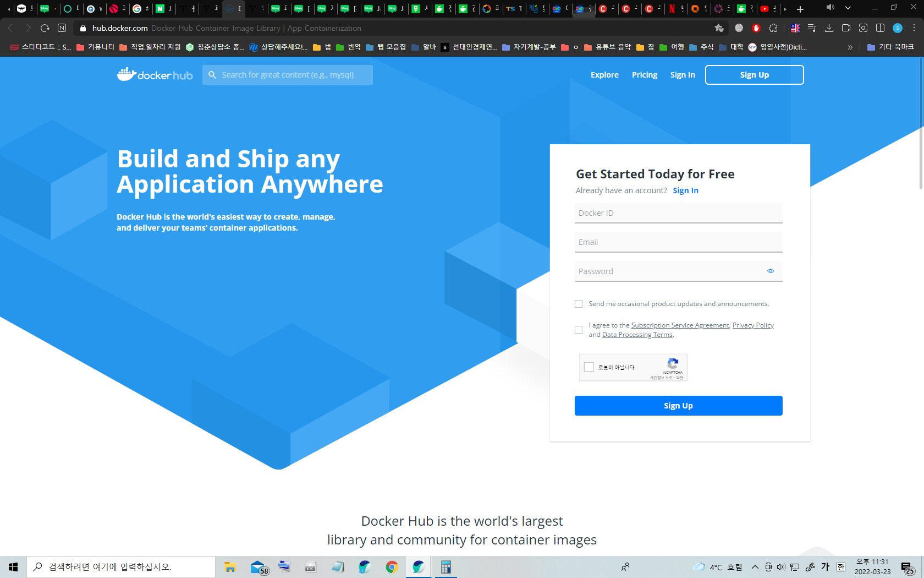Image resolution: width=924 pixels, height=578 pixels.
Task: Toggle the browser split sidebar icon
Action: tap(880, 28)
